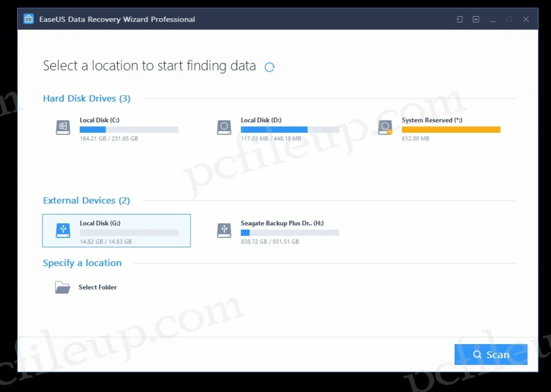Image resolution: width=551 pixels, height=392 pixels.
Task: Start scanning with the Scan button
Action: [491, 354]
